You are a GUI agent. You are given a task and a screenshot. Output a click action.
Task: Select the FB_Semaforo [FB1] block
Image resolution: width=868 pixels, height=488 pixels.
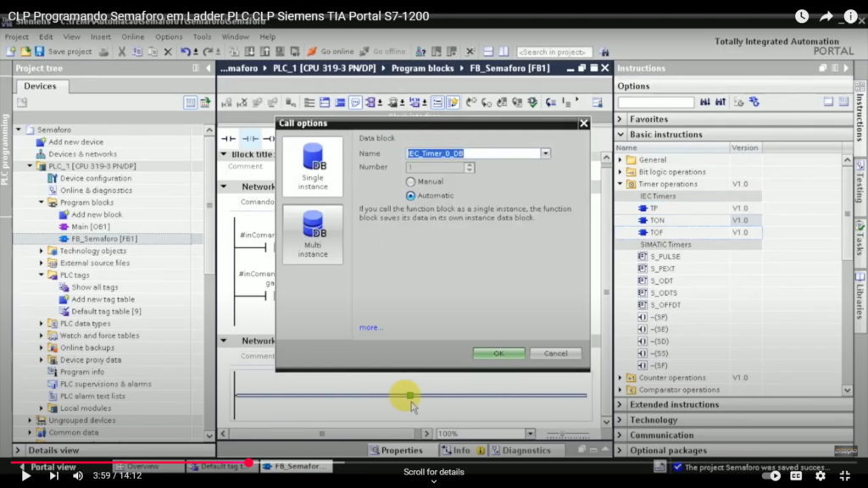(x=103, y=238)
